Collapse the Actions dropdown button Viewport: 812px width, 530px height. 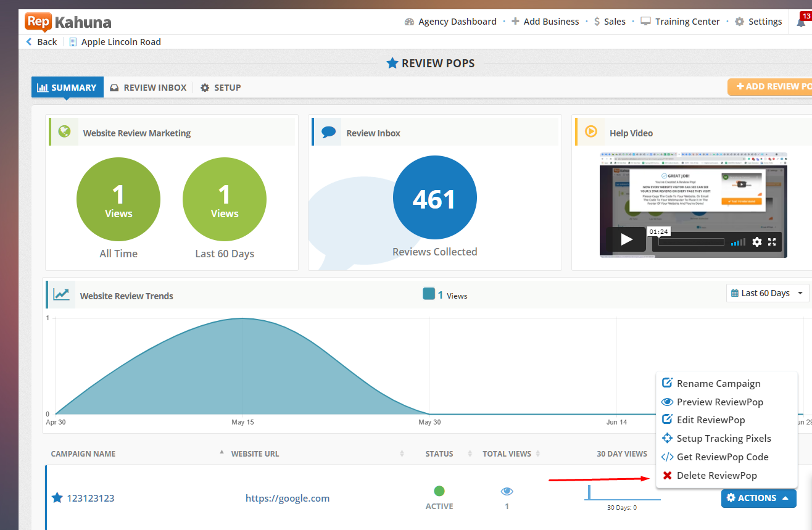[758, 498]
